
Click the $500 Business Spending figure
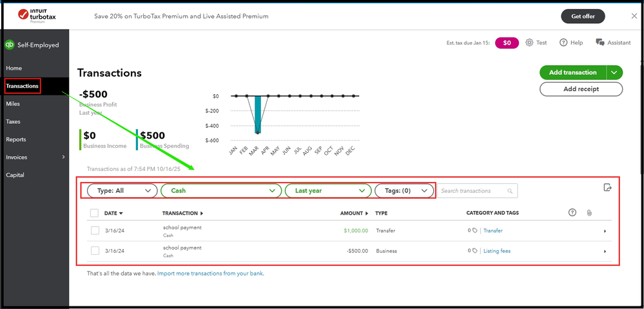153,135
